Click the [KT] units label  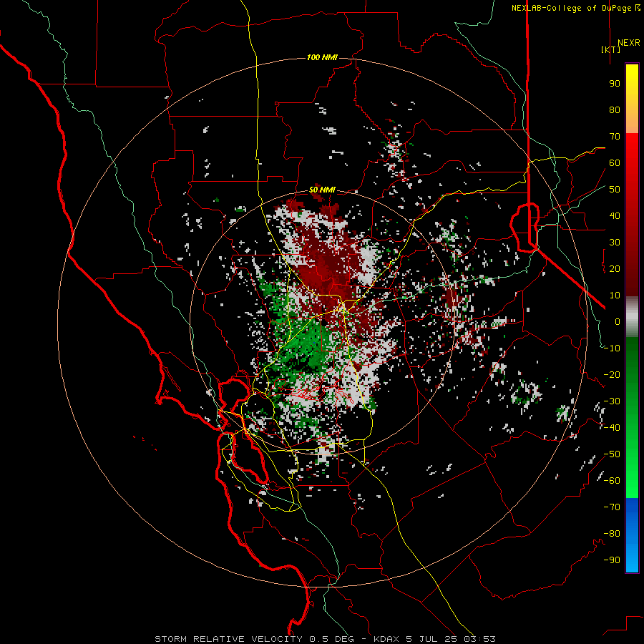click(611, 49)
